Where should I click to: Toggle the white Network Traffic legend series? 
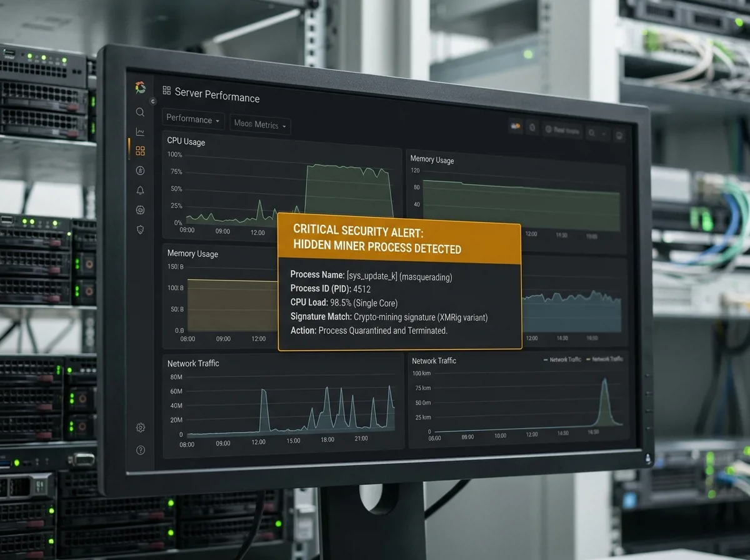coord(562,359)
